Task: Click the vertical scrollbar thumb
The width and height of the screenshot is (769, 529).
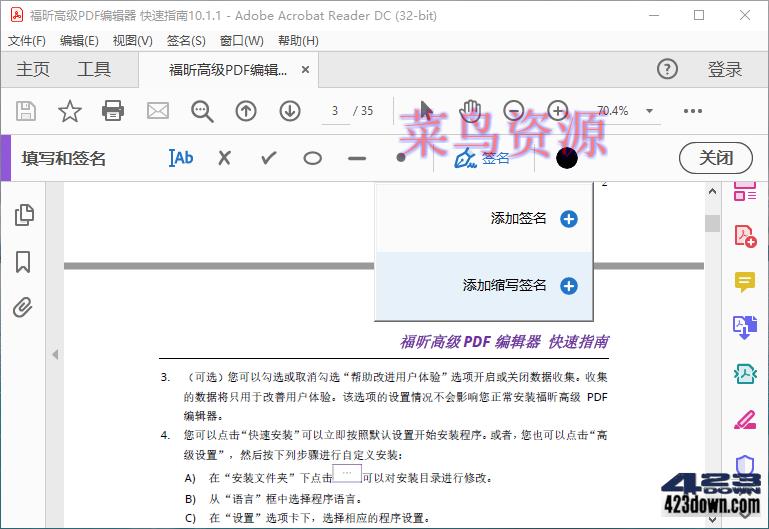Action: coord(712,223)
